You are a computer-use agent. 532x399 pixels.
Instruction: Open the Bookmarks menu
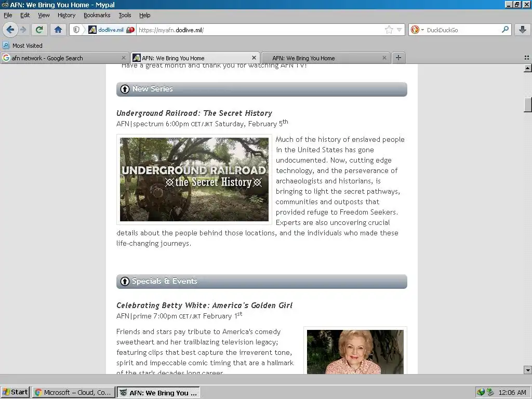coord(97,15)
